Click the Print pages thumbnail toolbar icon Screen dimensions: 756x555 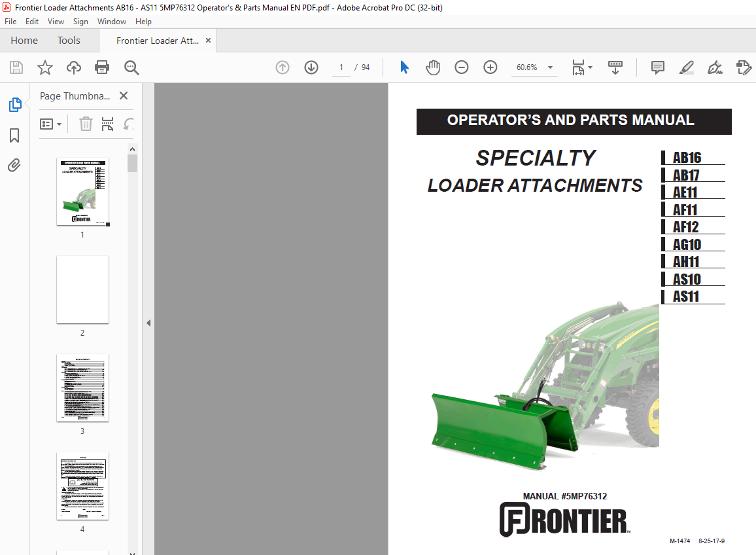point(107,124)
